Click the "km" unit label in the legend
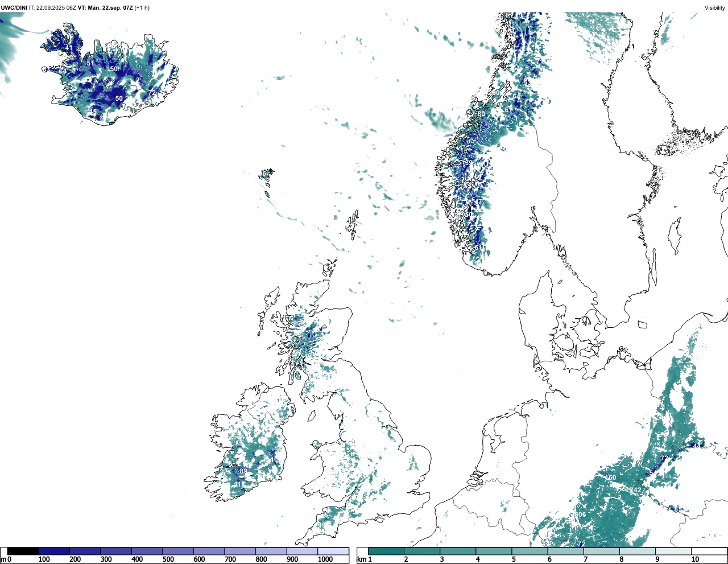Viewport: 728px width, 564px height. (361, 559)
